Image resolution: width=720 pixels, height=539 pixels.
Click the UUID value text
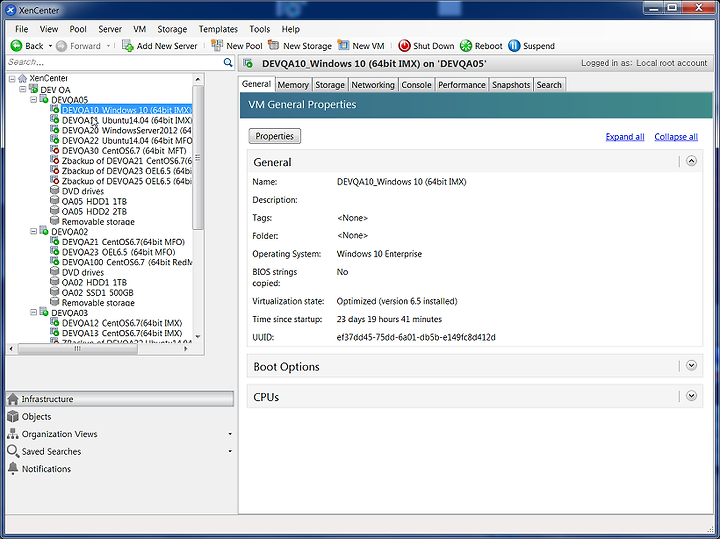click(x=416, y=337)
